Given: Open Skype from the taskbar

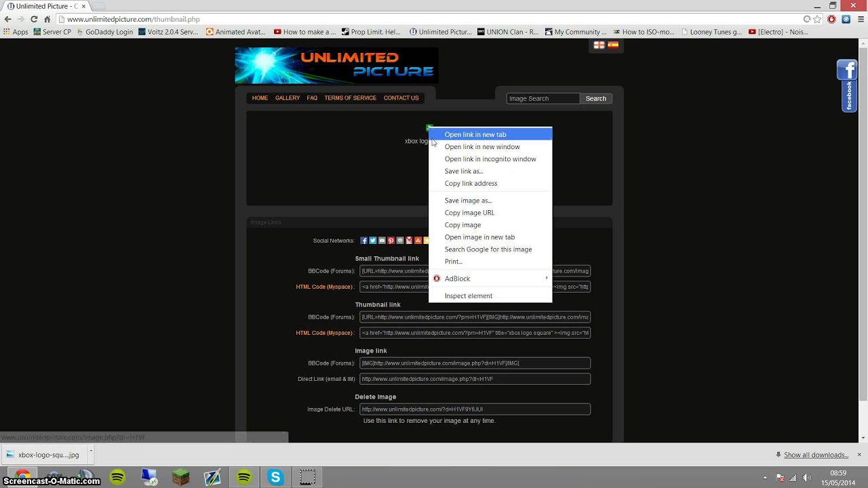Looking at the screenshot, I should coord(275,477).
